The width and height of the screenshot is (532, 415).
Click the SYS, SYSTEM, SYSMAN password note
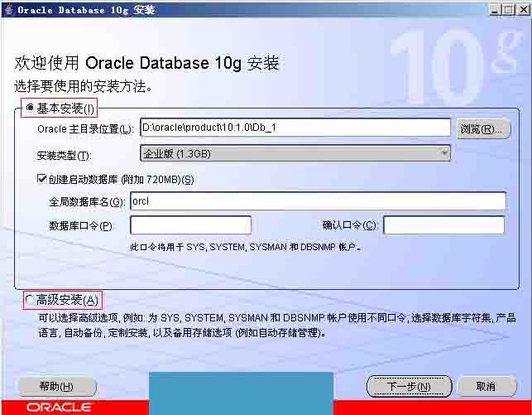tap(245, 247)
